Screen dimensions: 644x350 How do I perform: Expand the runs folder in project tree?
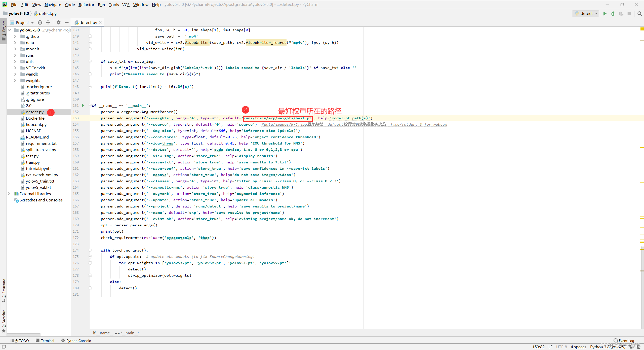tap(15, 55)
